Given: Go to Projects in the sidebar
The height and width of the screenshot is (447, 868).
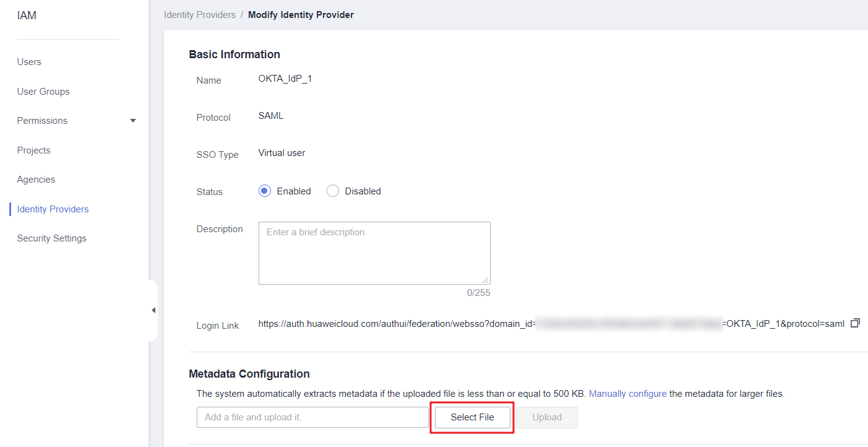Looking at the screenshot, I should click(x=34, y=150).
